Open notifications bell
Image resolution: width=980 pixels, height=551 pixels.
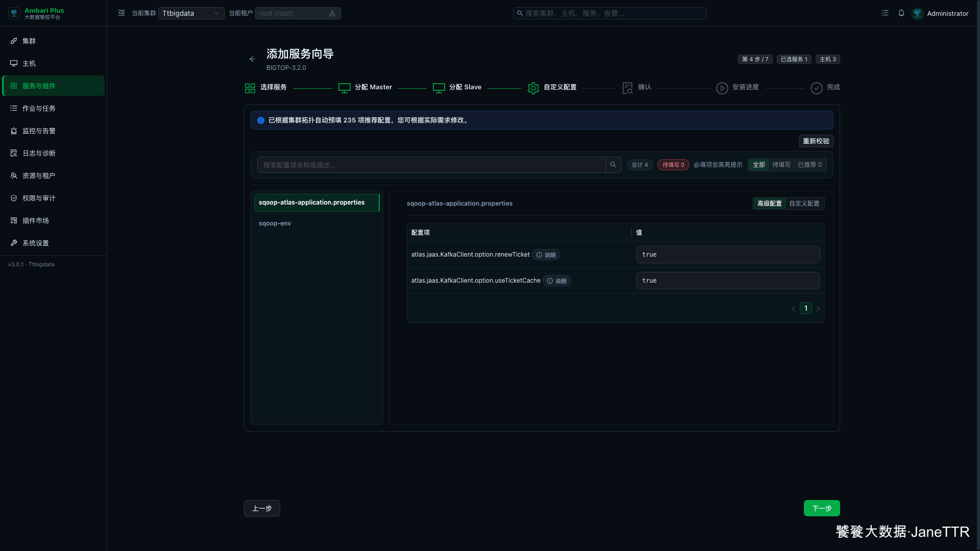click(x=901, y=13)
